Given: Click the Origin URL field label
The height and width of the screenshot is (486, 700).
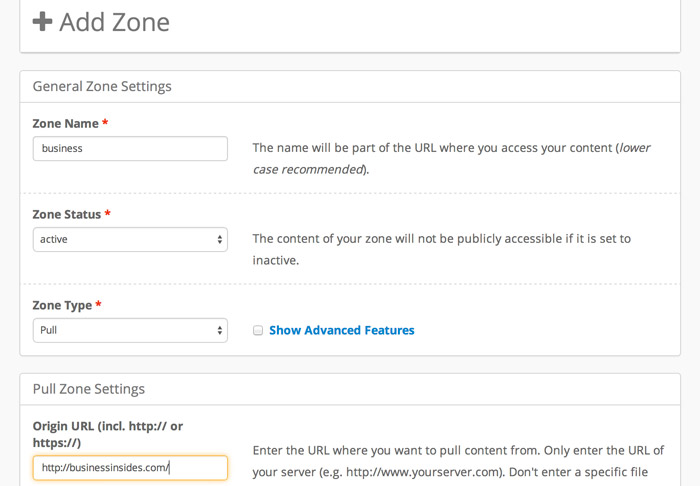Looking at the screenshot, I should [x=107, y=434].
